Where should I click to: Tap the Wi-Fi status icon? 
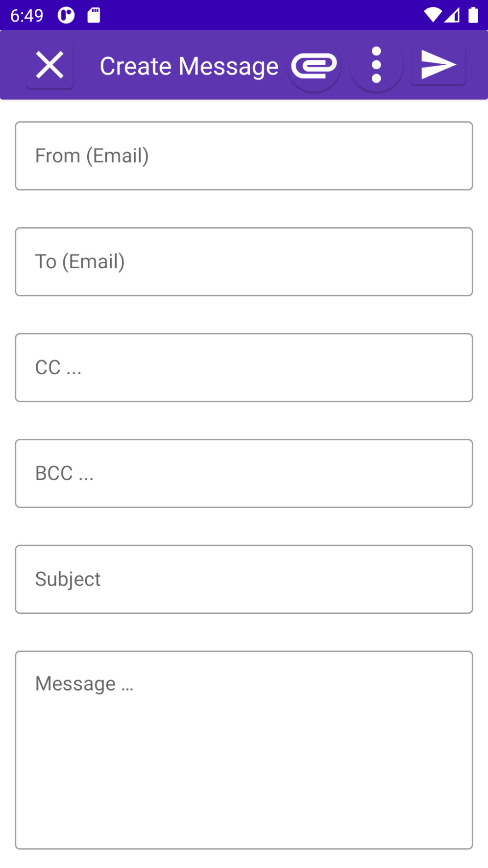click(432, 15)
